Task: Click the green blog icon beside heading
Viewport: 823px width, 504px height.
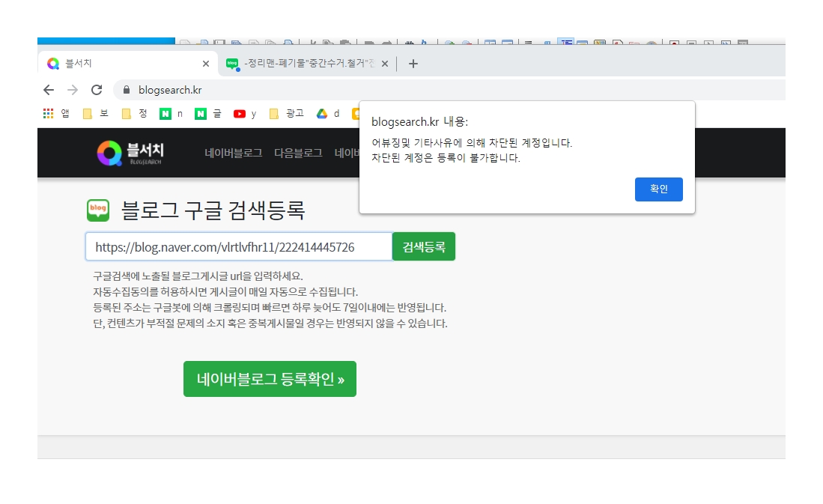Action: 98,210
